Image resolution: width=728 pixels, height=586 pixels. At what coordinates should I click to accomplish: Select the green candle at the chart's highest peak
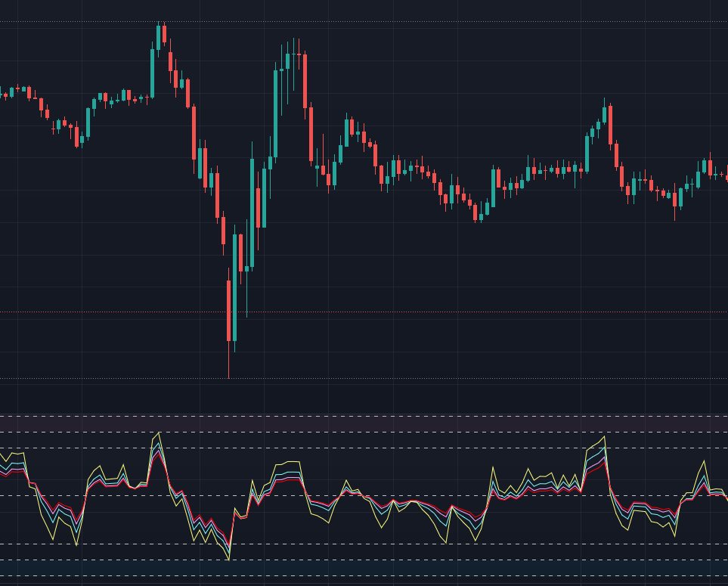point(158,38)
